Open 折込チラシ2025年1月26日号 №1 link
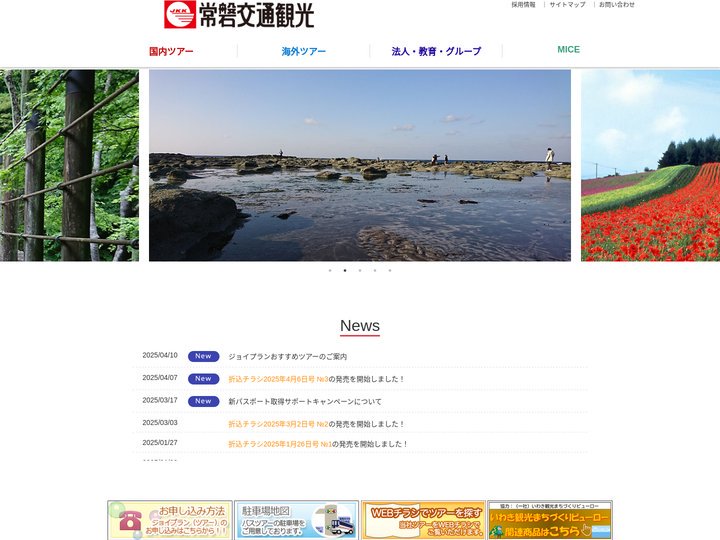This screenshot has height=540, width=720. pos(280,444)
